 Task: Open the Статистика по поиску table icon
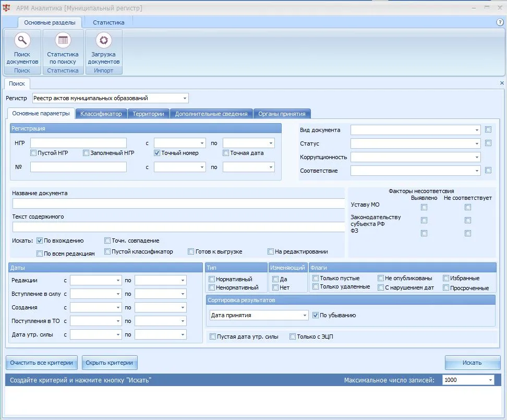[63, 40]
